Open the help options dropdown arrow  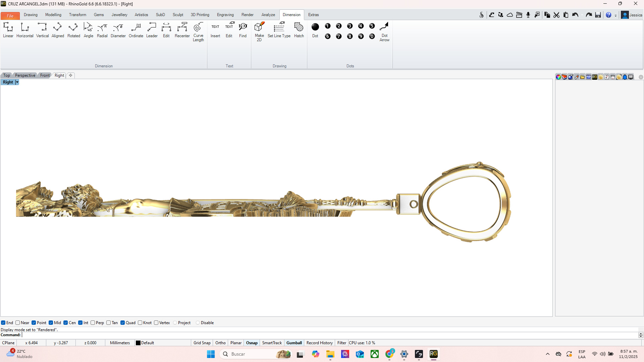pos(615,15)
